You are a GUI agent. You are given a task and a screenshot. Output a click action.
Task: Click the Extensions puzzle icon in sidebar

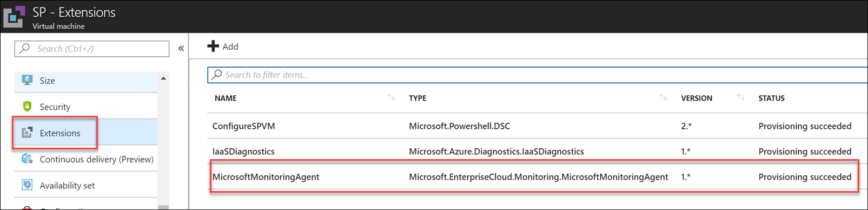click(27, 133)
